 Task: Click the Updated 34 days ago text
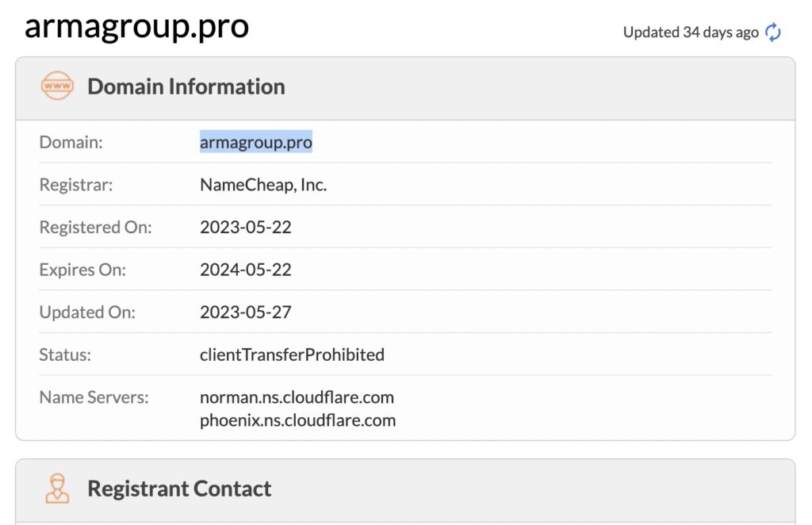coord(691,32)
